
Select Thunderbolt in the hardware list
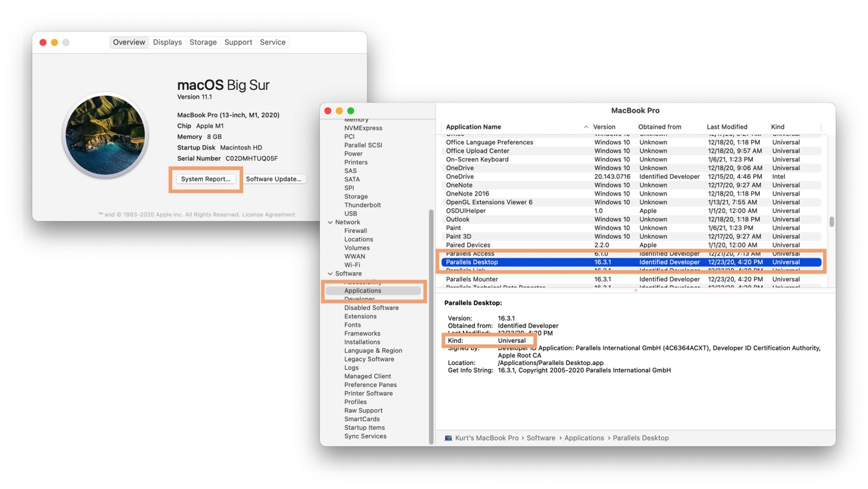tap(363, 205)
